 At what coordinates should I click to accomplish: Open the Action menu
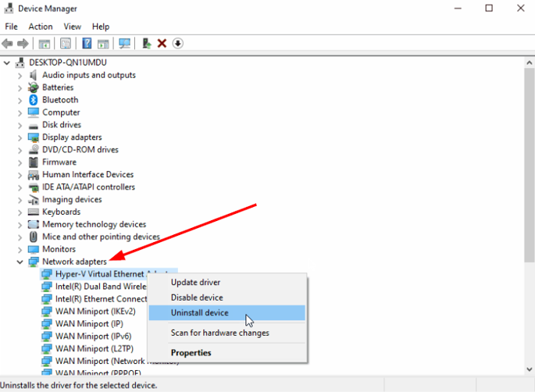(41, 27)
